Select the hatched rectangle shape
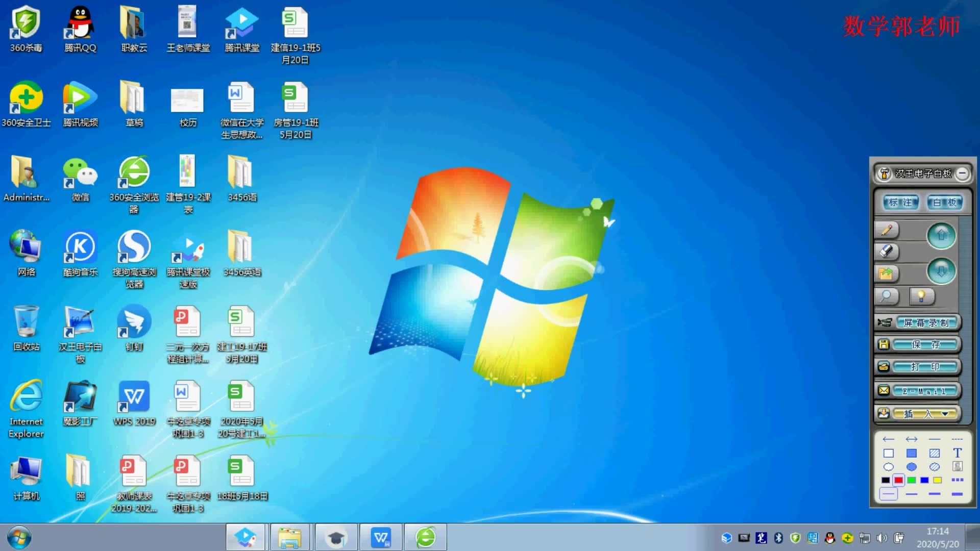The height and width of the screenshot is (551, 980). (x=935, y=453)
